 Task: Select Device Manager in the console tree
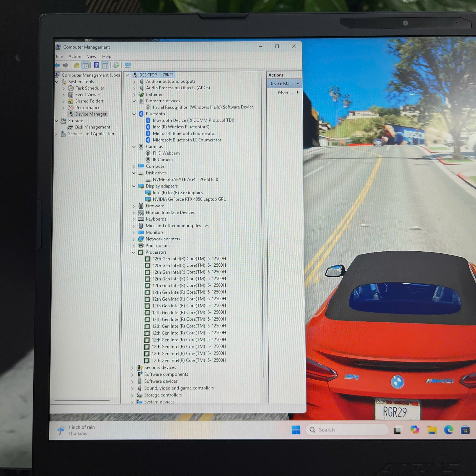[91, 114]
